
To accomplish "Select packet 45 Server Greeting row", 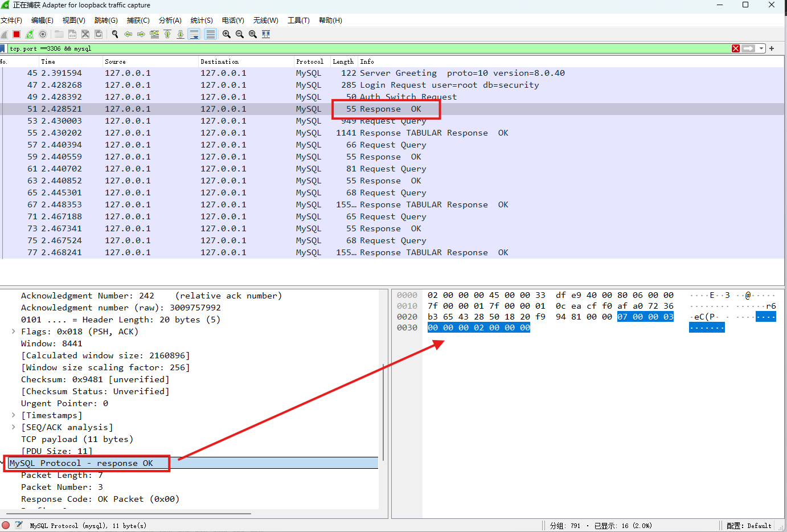I will (x=393, y=73).
